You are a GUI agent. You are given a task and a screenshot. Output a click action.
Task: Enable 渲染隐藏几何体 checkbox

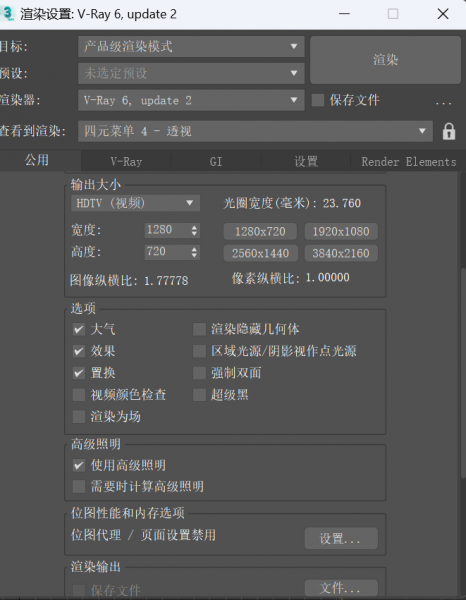(199, 329)
